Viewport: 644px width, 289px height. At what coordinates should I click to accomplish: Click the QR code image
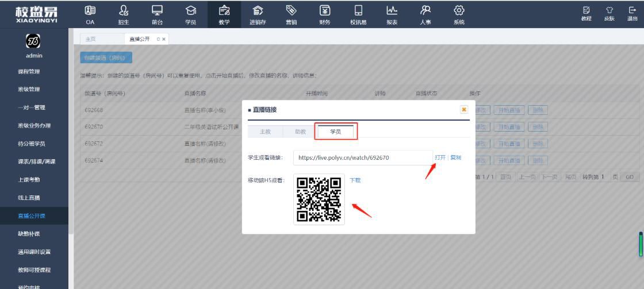click(x=319, y=199)
